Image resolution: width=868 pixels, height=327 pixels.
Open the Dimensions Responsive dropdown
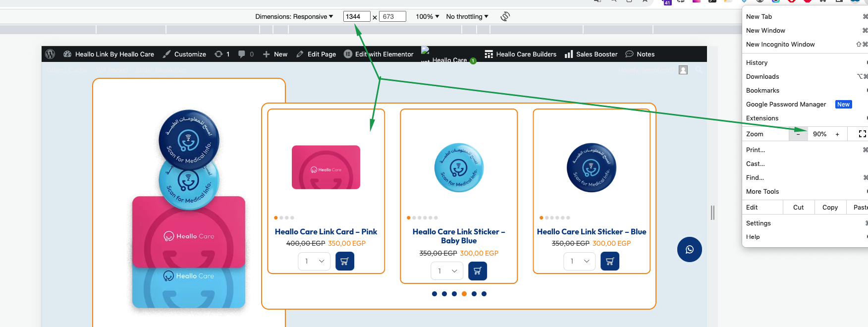click(x=294, y=16)
